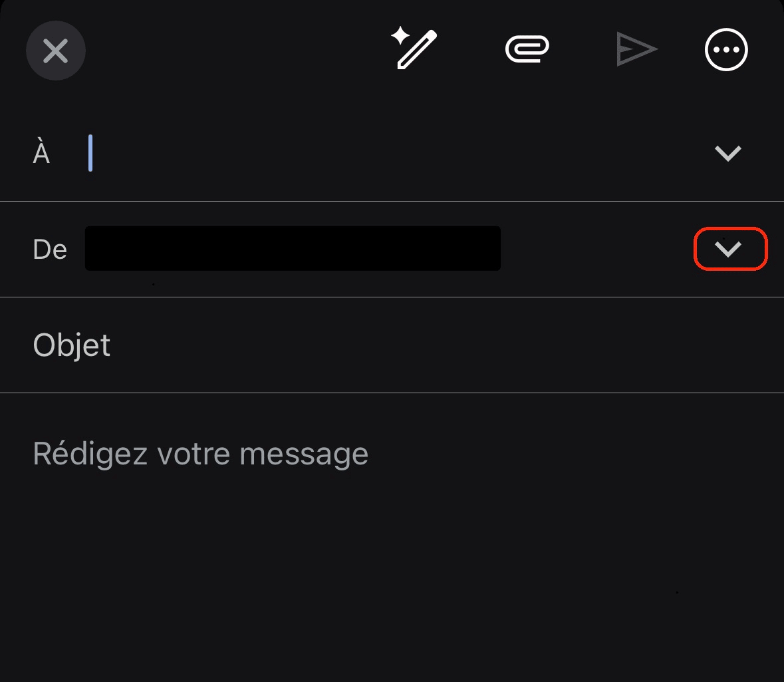Click the Objet label text
This screenshot has height=682, width=784.
click(x=71, y=345)
